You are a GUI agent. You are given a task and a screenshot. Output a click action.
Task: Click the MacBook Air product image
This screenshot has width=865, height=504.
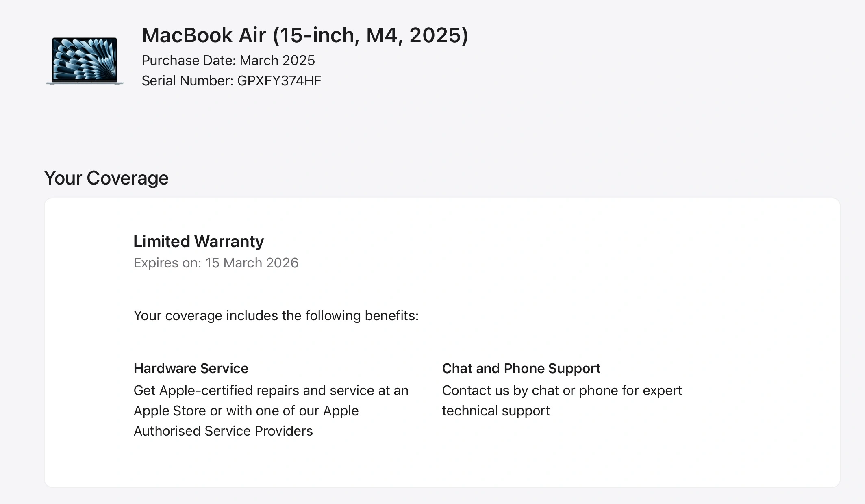(85, 61)
